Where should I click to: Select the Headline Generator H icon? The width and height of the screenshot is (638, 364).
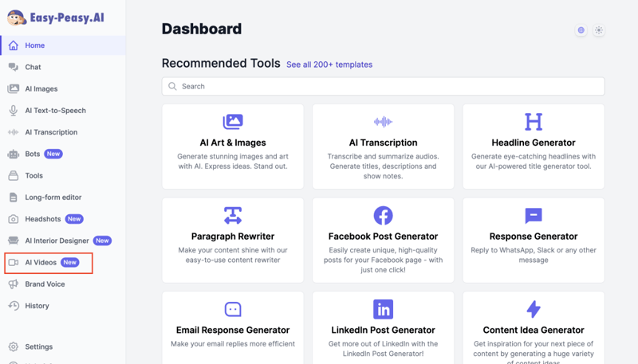pyautogui.click(x=534, y=121)
